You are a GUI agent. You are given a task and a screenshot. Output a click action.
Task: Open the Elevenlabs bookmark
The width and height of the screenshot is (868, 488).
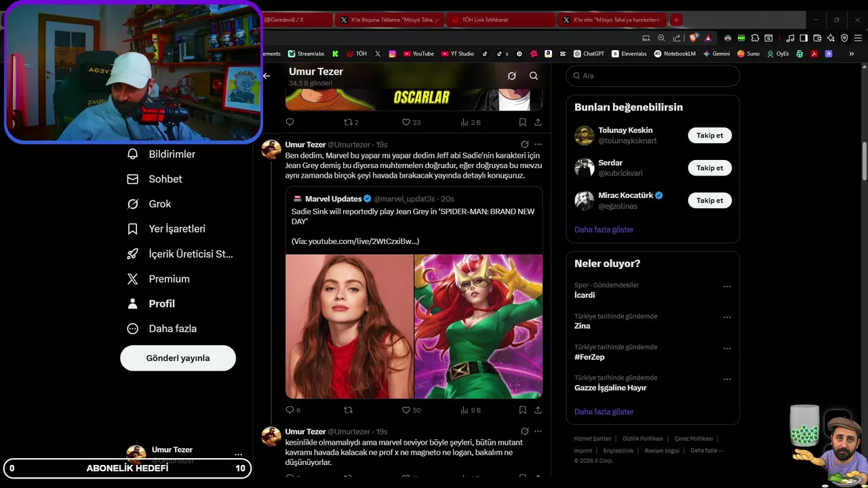tap(629, 54)
